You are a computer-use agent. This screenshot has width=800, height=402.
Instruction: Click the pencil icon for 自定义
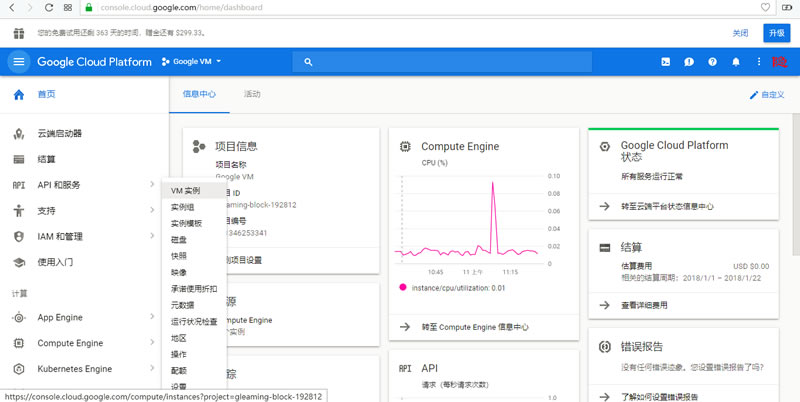pos(754,95)
